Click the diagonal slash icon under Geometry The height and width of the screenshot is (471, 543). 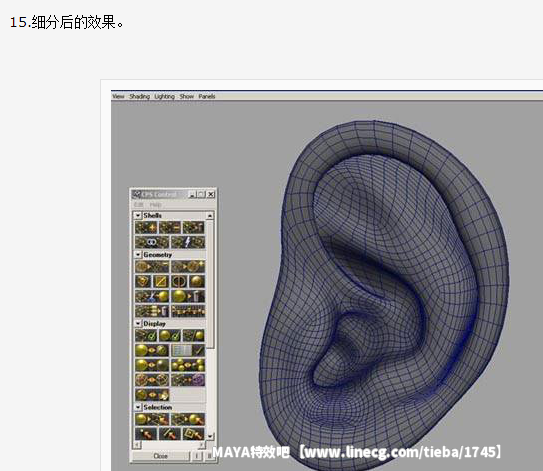(x=161, y=281)
